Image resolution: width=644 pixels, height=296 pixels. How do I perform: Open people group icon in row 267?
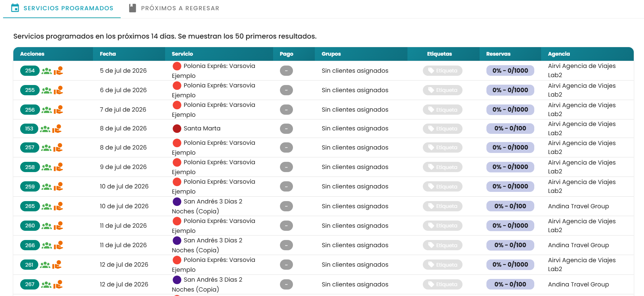pos(46,285)
